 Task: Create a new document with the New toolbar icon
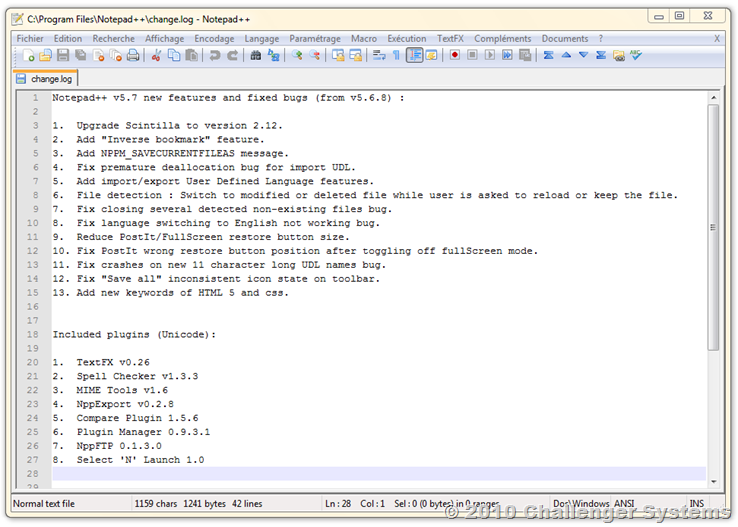tap(28, 56)
